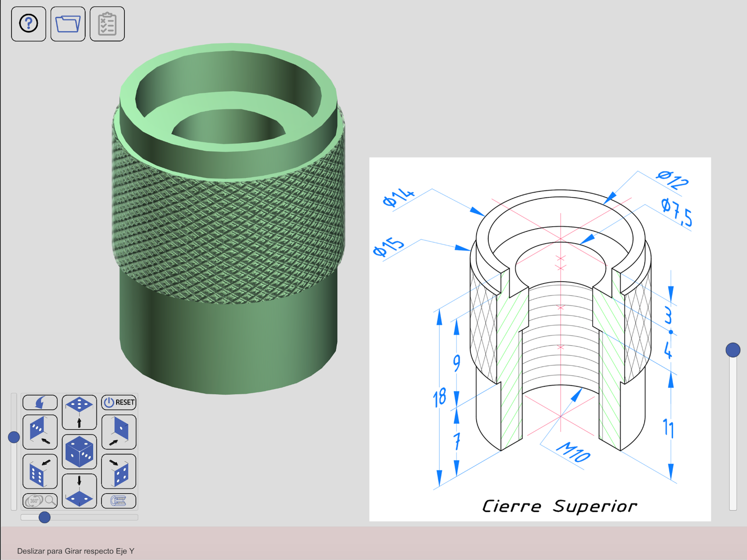Select the two-dot bottom view face

[x=79, y=491]
